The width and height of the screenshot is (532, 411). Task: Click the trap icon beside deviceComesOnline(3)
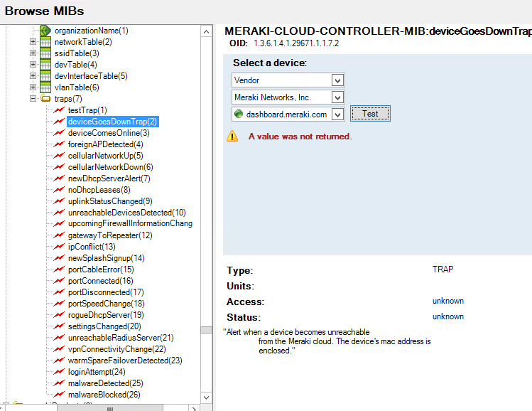[59, 133]
